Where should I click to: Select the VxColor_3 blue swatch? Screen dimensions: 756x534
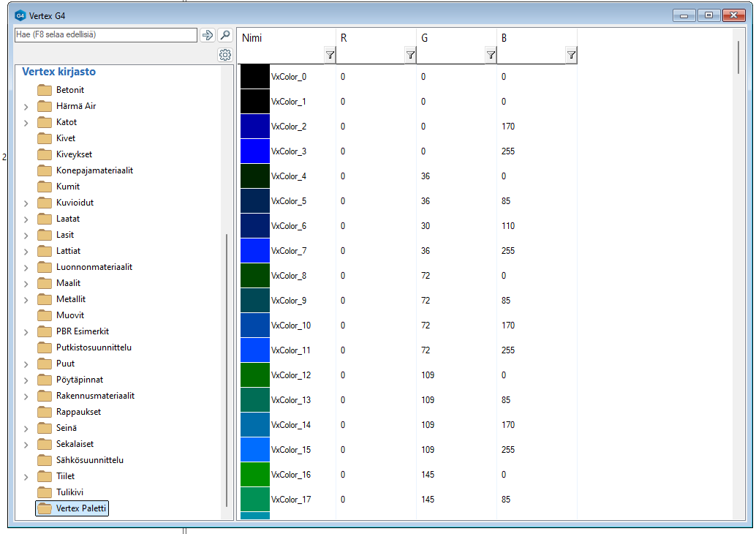coord(254,151)
